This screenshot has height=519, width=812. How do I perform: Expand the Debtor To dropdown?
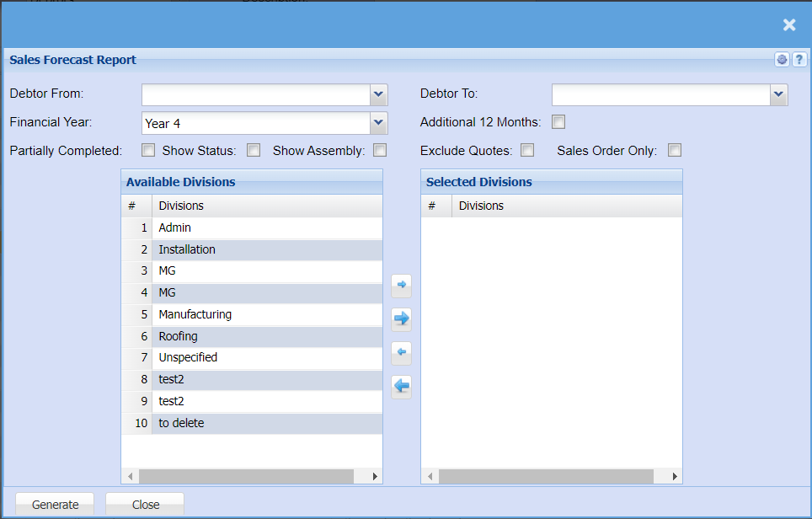click(779, 94)
